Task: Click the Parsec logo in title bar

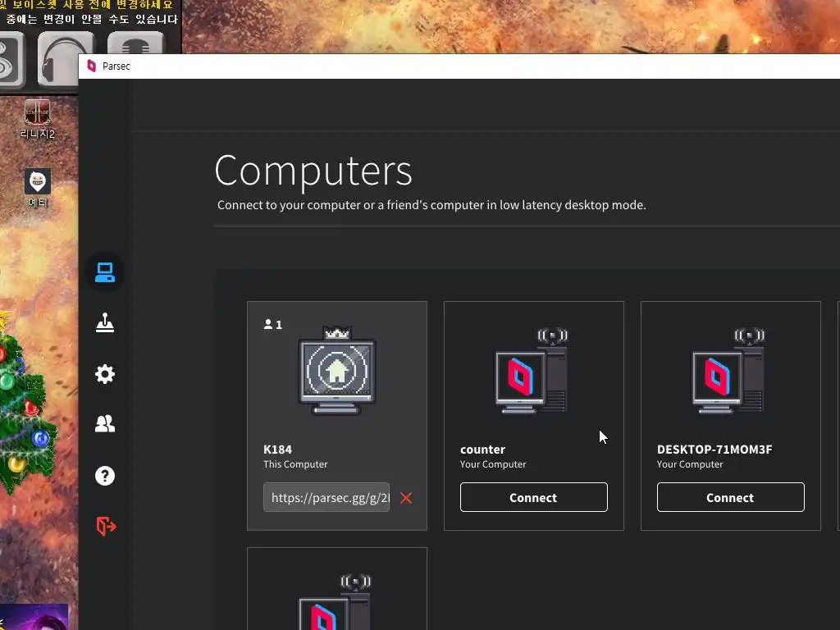Action: tap(92, 66)
